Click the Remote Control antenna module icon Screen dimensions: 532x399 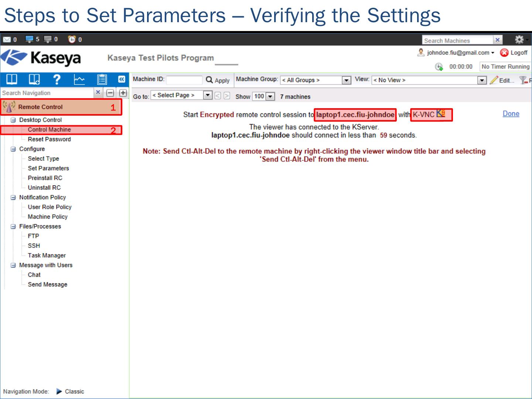tap(9, 107)
